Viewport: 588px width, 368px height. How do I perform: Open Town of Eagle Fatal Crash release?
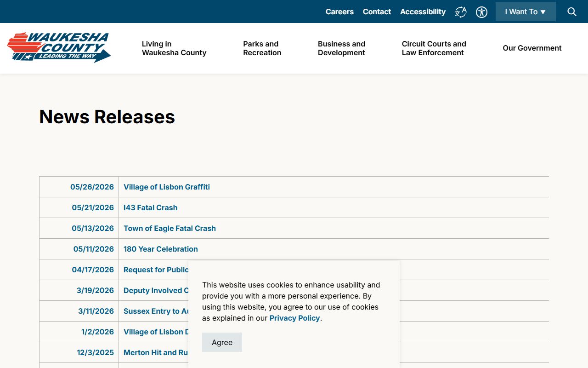(170, 228)
